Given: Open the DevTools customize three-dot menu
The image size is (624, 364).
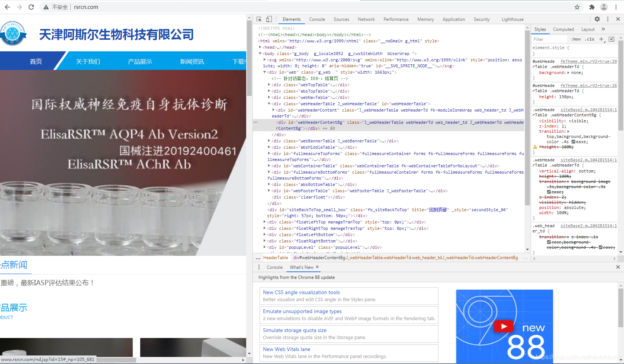Looking at the screenshot, I should (608, 19).
